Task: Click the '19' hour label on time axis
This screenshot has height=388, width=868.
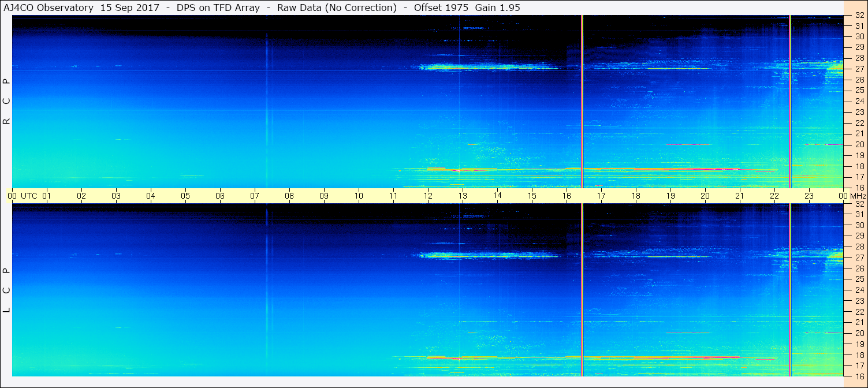Action: coord(670,196)
